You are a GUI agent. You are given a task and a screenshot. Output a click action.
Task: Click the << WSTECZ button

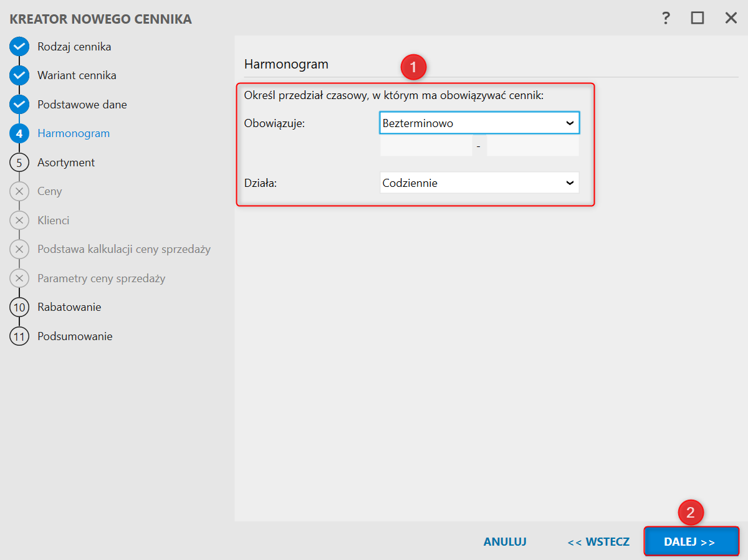pos(598,542)
